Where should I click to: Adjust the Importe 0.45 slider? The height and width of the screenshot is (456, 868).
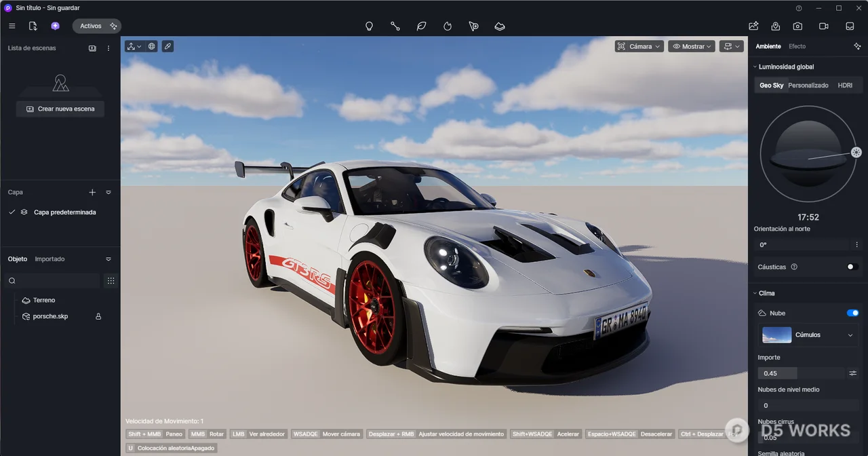(802, 373)
